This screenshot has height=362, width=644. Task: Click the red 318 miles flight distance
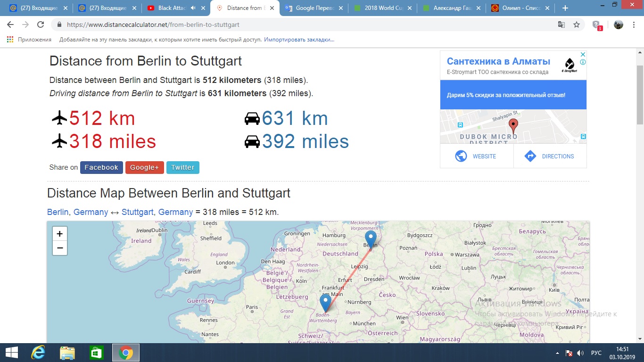[113, 141]
